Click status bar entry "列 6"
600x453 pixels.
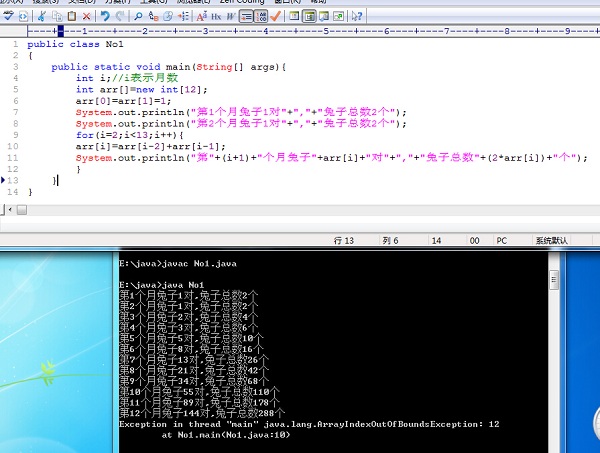tap(390, 241)
